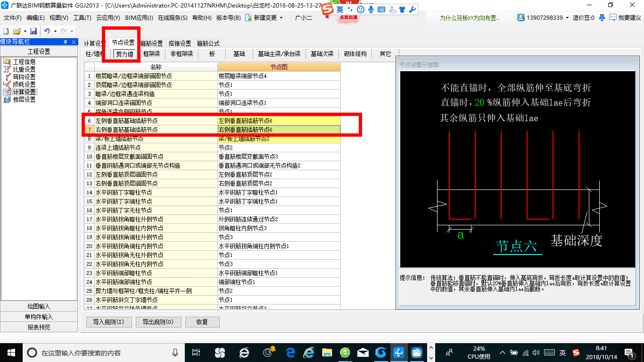Screen dimensions: 644x362
Task: Open the 单构件输入 module section
Action: pos(39,317)
